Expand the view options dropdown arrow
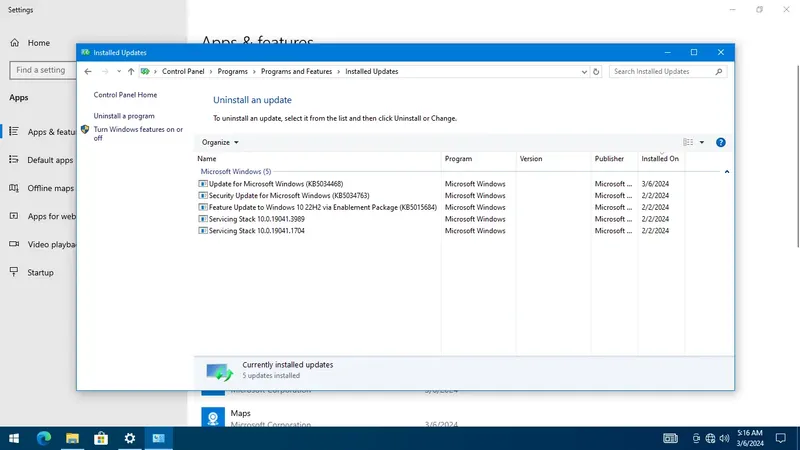Viewport: 800px width, 450px height. tap(702, 142)
